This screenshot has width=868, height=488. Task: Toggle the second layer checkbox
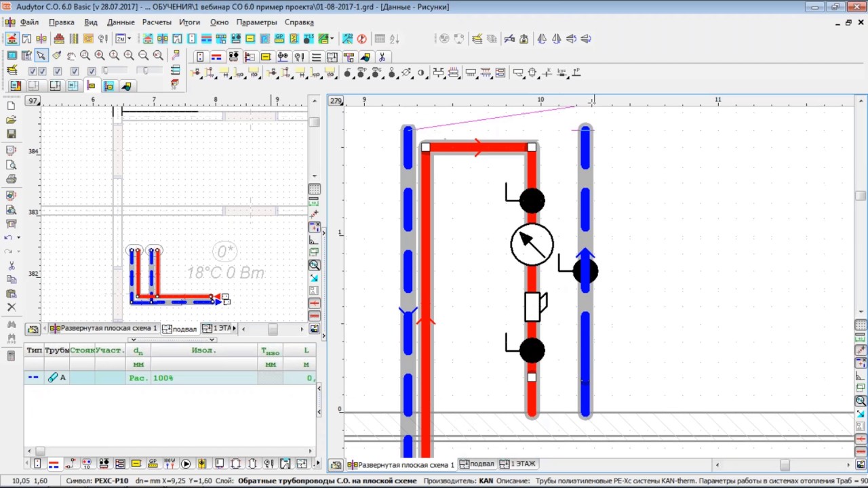(41, 71)
